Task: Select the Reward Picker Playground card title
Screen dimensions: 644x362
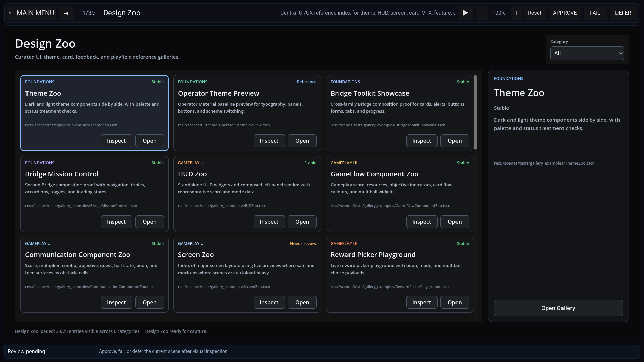Action: tap(373, 255)
